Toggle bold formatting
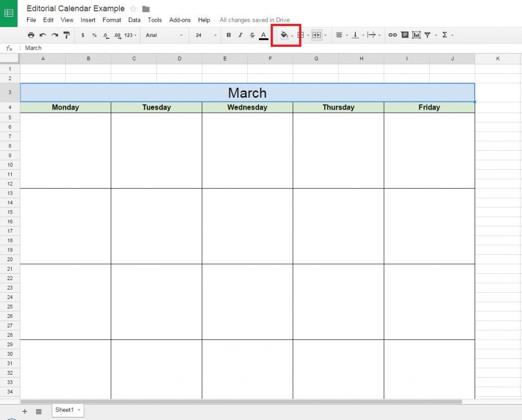The image size is (522, 420). coord(228,35)
